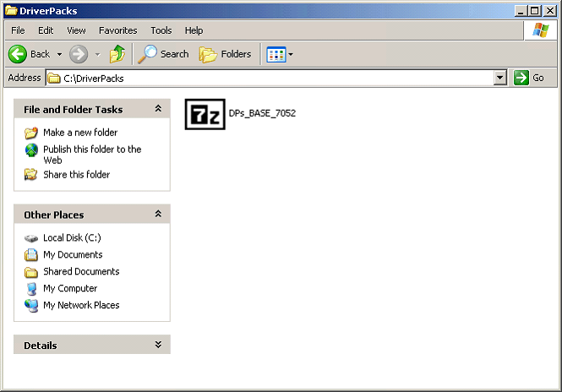Open the DPs_BASE_7052 7z archive icon

tap(205, 113)
